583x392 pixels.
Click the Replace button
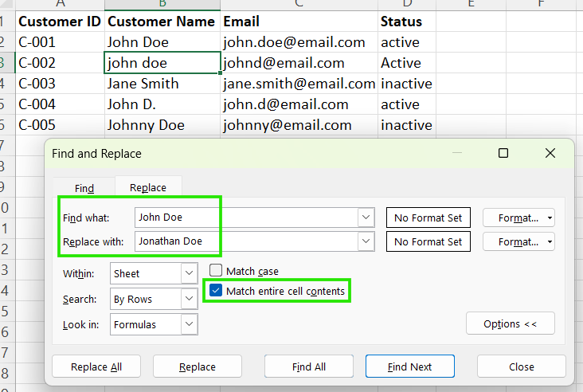coord(198,367)
